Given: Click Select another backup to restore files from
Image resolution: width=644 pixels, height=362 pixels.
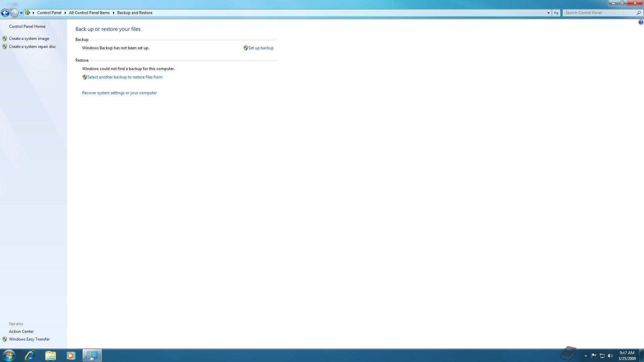Looking at the screenshot, I should 125,77.
